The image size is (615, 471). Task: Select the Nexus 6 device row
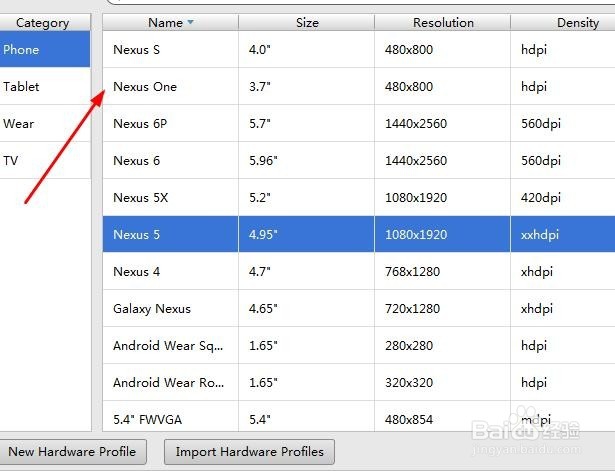coord(359,160)
